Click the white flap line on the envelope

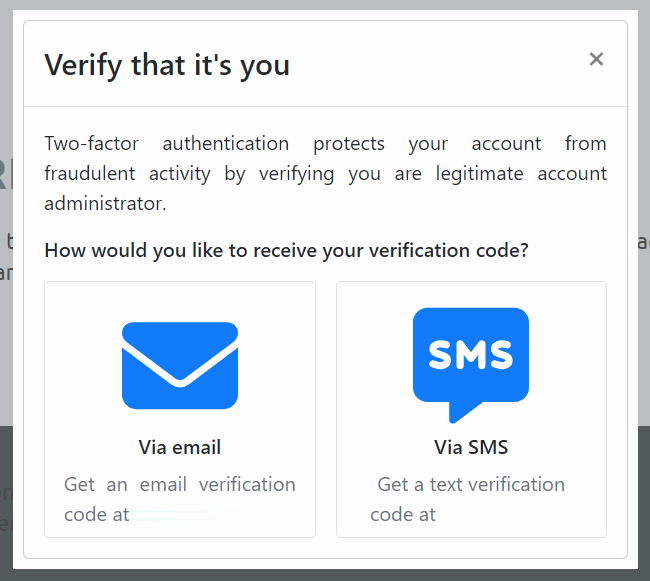pyautogui.click(x=180, y=363)
